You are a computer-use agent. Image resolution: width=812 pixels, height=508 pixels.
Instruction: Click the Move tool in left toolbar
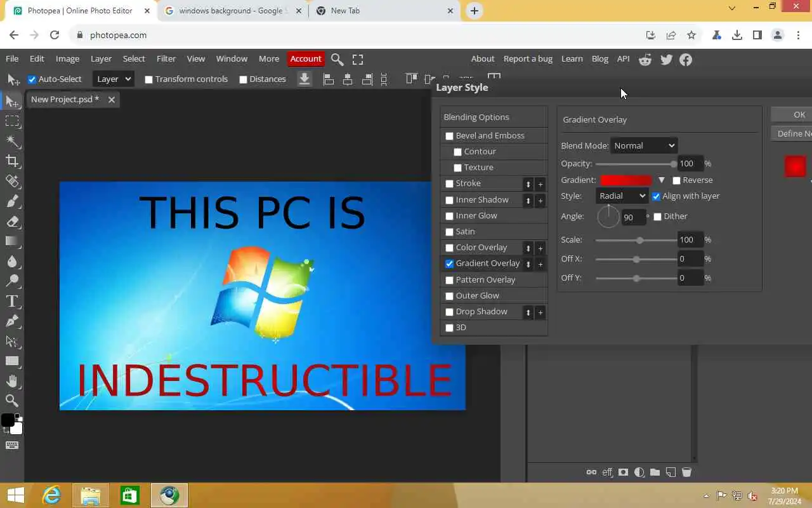pyautogui.click(x=12, y=100)
